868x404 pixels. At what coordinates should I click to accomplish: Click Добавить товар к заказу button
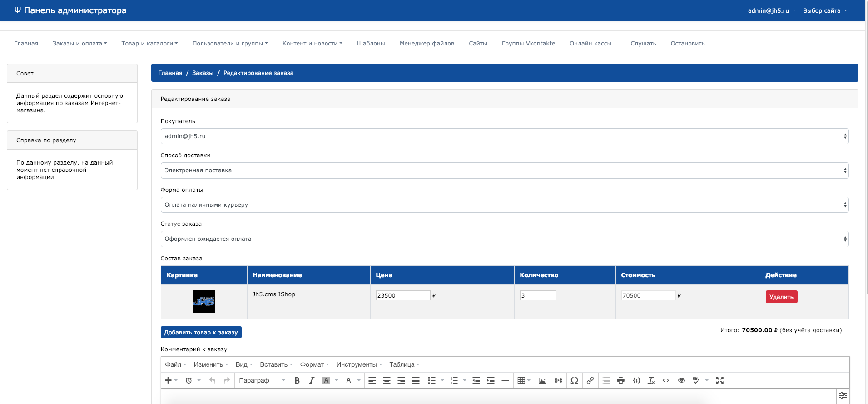(x=201, y=332)
